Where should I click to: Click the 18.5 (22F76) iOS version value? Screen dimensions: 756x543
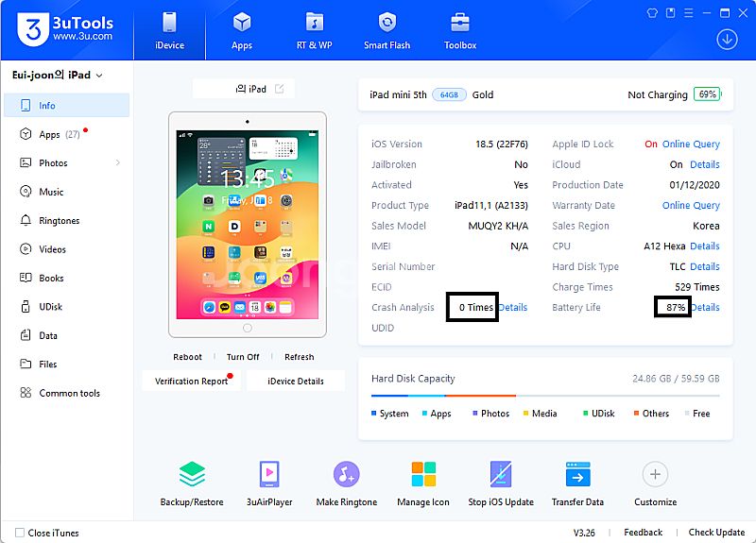pyautogui.click(x=502, y=144)
